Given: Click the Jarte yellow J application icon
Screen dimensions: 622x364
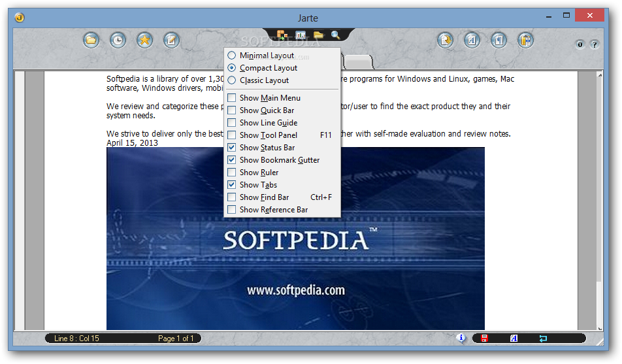Looking at the screenshot, I should 20,18.
